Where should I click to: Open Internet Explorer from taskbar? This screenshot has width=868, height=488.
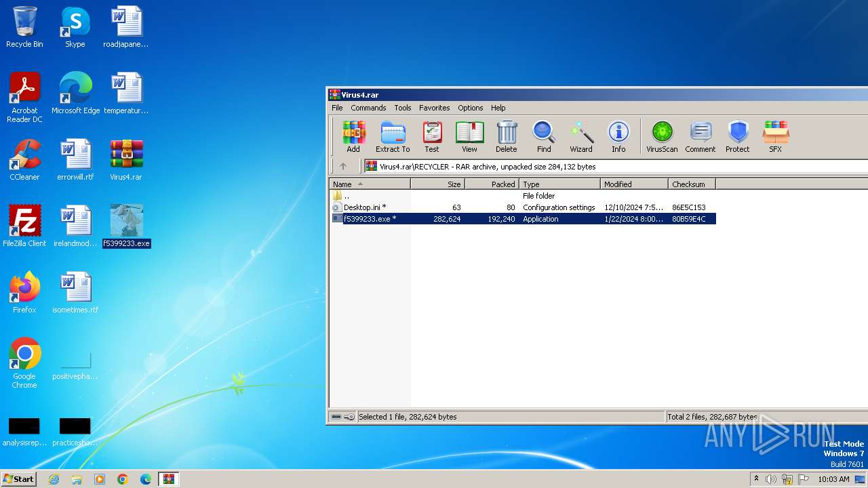(54, 479)
